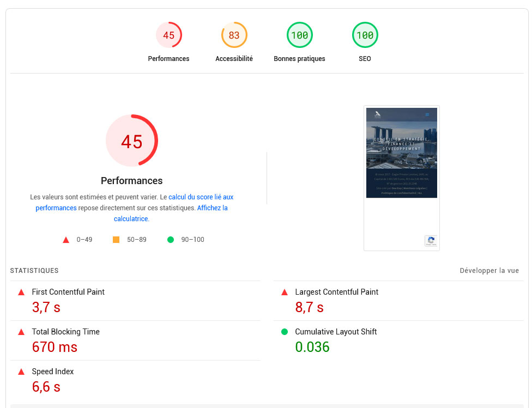Click the Bonnes pratiques category label

pos(300,59)
